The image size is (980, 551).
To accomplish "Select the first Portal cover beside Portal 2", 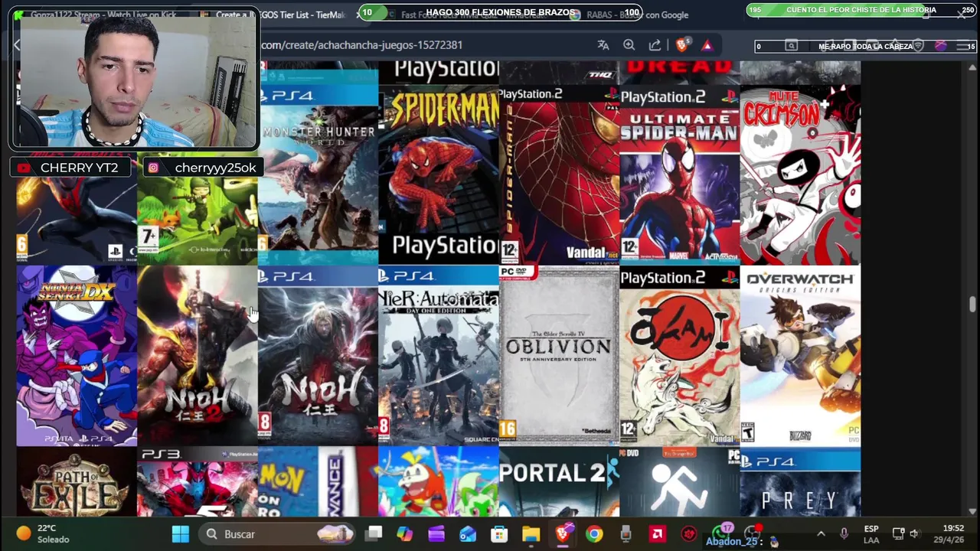I will pos(680,482).
